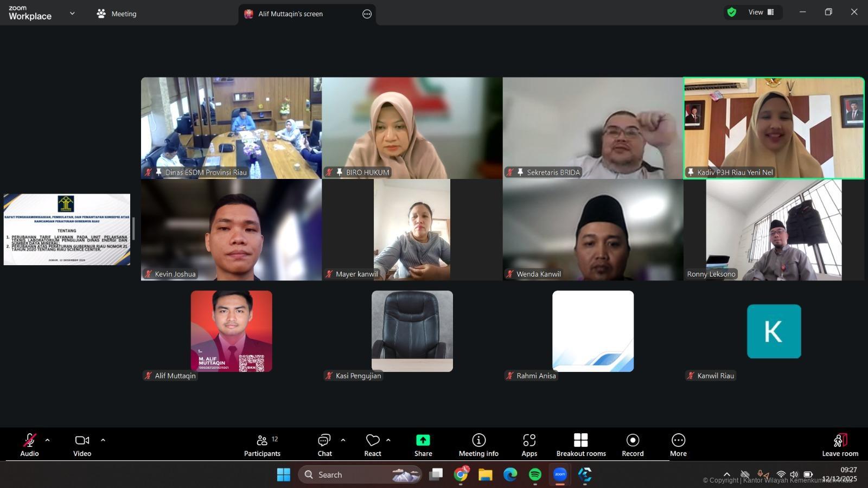
Task: Start recording with the Record button
Action: [x=633, y=445]
